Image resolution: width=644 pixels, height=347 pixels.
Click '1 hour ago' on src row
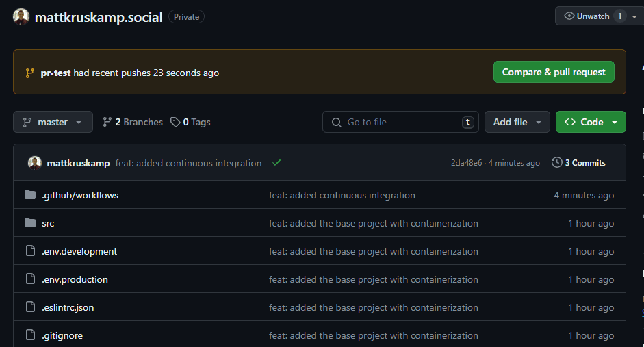(591, 223)
